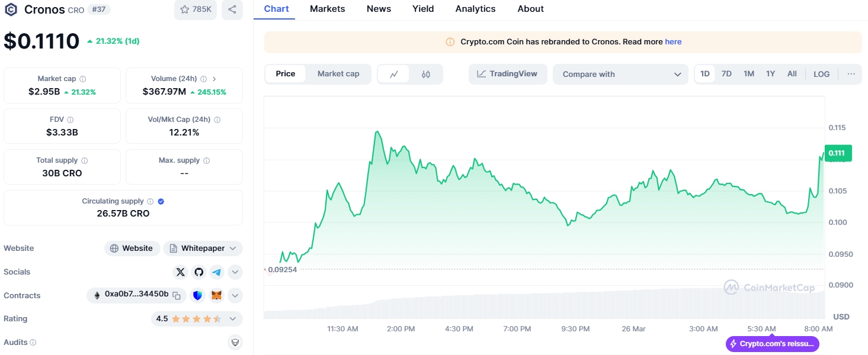Follow the 'here' link in rebrand notice
The image size is (868, 355).
[x=673, y=42]
